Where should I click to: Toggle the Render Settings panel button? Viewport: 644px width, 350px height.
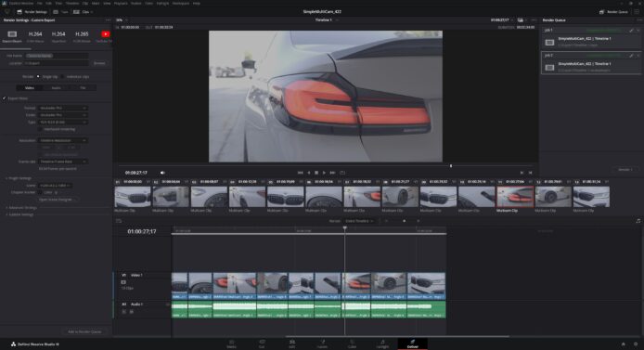[32, 12]
